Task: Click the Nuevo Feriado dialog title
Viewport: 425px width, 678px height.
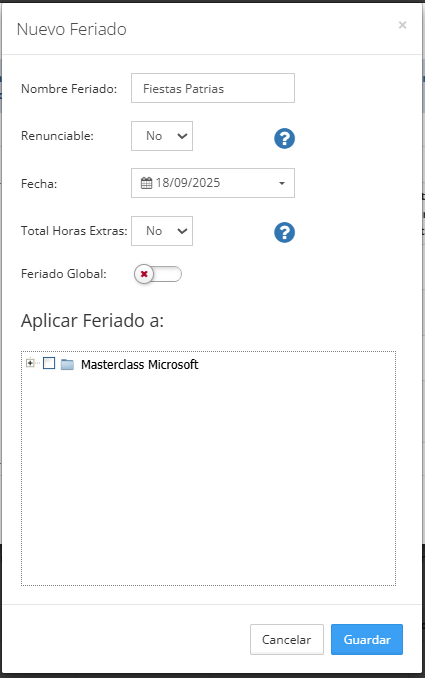Action: coord(72,29)
